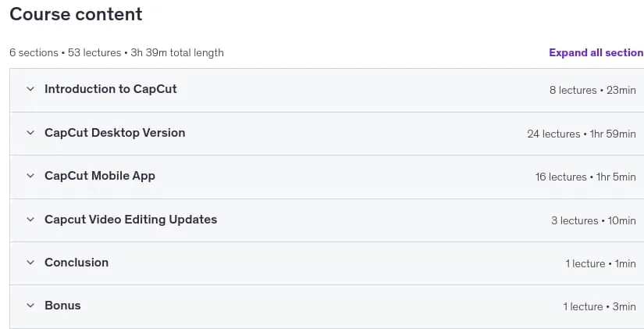
Task: Click the 1 lecture • 1min label
Action: (x=600, y=263)
